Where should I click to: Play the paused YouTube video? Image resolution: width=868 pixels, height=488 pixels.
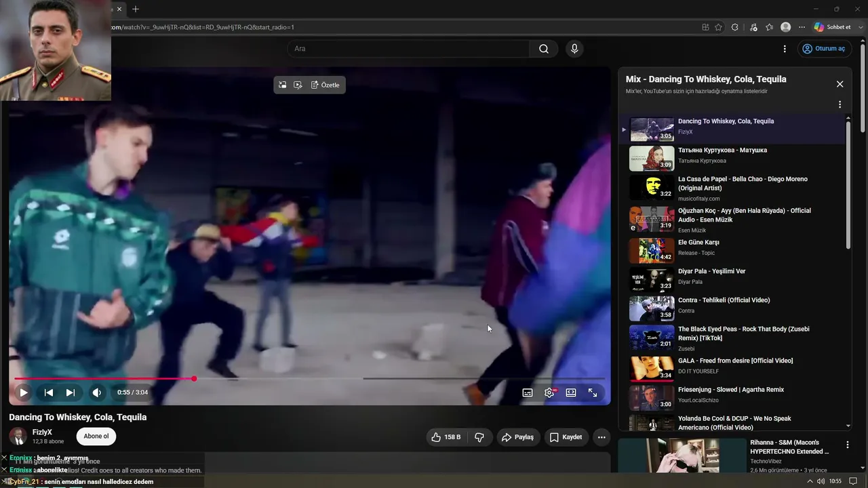23,392
